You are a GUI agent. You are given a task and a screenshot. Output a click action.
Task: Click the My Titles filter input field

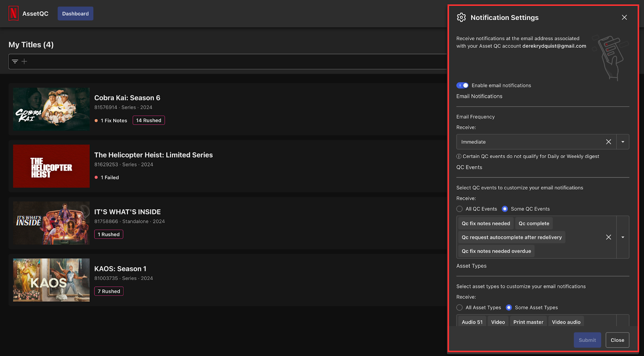click(228, 62)
